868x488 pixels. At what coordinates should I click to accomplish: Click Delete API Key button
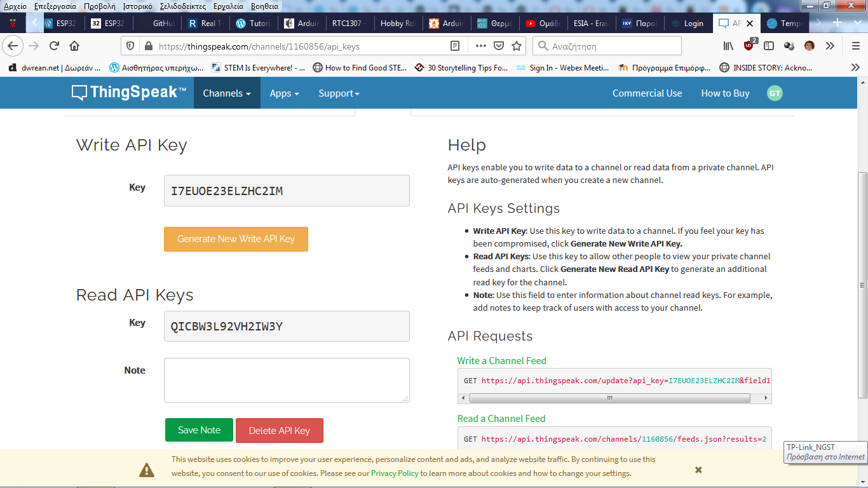click(x=280, y=430)
